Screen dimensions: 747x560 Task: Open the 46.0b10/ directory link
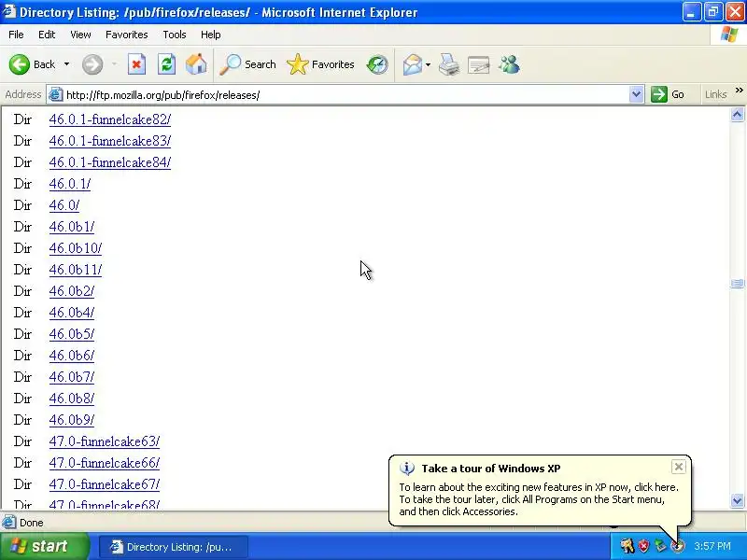76,248
